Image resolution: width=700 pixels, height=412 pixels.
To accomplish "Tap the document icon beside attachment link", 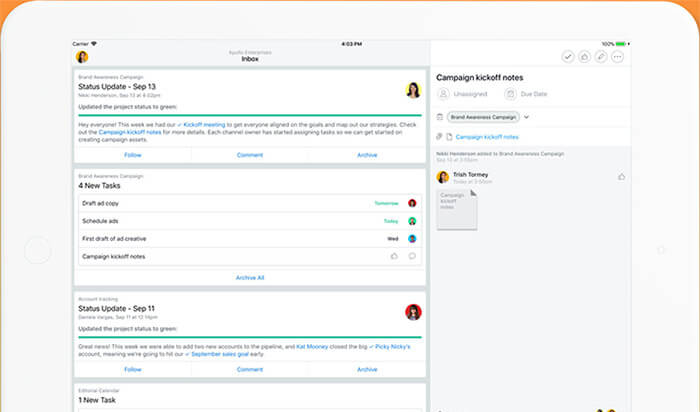I will pos(449,137).
